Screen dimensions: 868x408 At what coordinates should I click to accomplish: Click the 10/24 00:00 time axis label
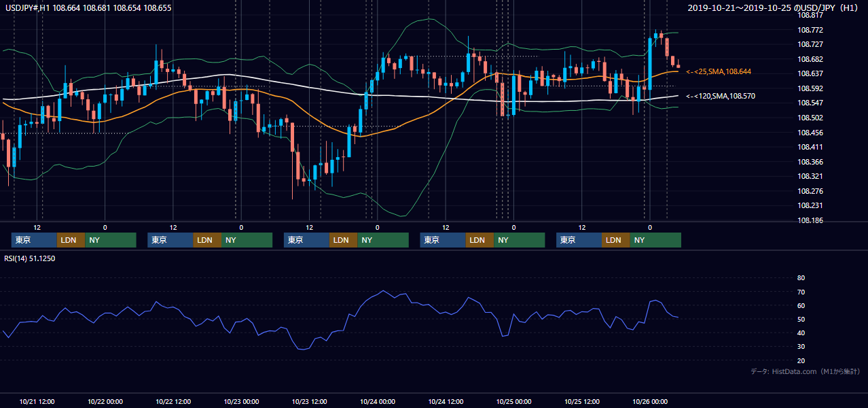378,401
